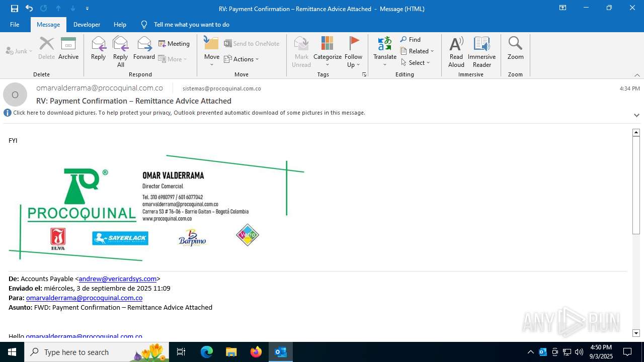Screen dimensions: 644x362
Task: Open File Explorer from the taskbar
Action: (x=231, y=352)
